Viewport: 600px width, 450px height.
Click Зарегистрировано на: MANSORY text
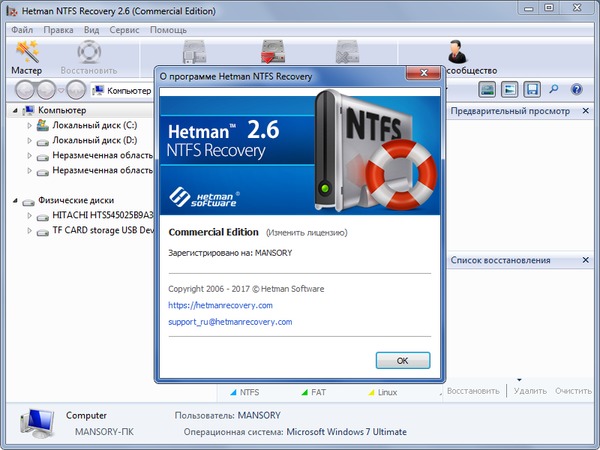pos(230,253)
